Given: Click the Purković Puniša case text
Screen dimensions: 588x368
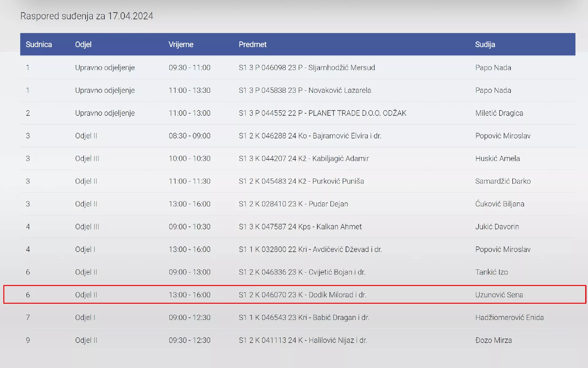Looking at the screenshot, I should pos(301,181).
